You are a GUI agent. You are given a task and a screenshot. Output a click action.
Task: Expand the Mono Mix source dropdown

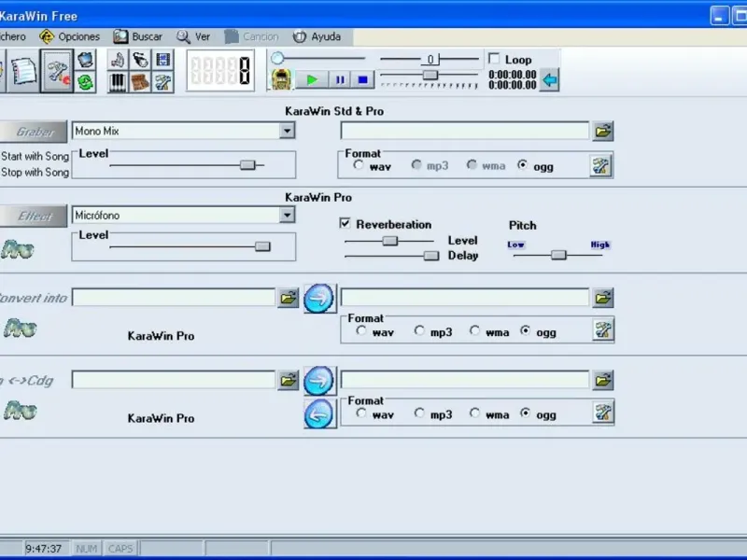(x=287, y=131)
